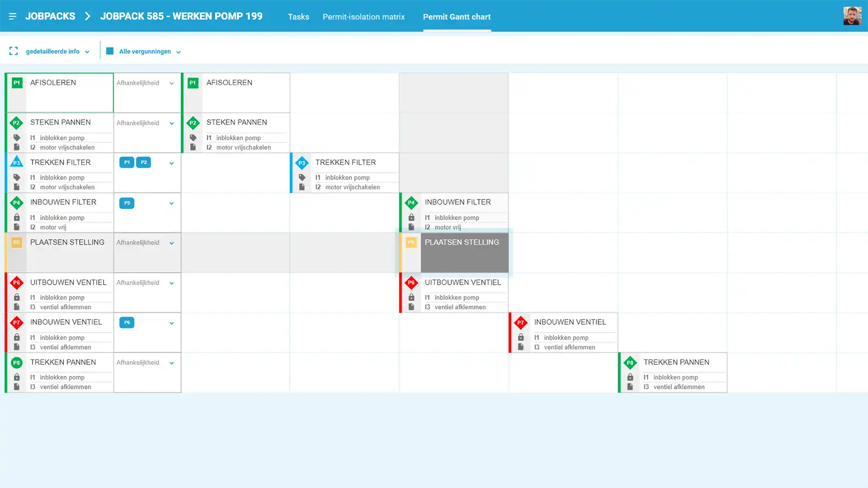
Task: Click the P6 red diamond badge of UITBOUWEN VENTIEL
Action: tap(16, 282)
